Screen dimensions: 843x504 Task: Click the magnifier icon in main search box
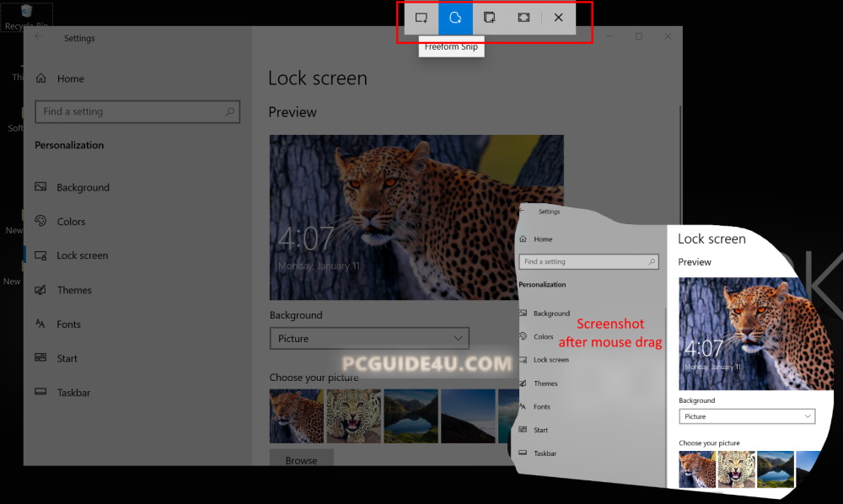click(x=229, y=111)
